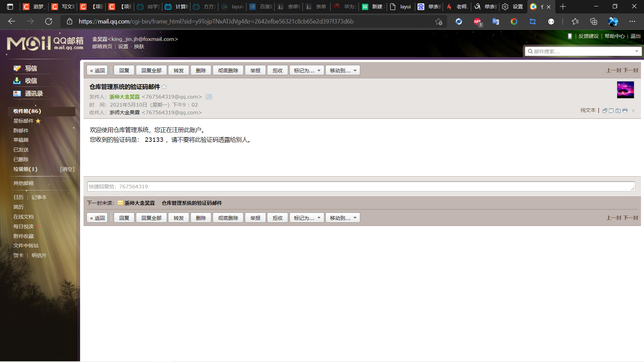Click the save email to notes icon

point(611,111)
